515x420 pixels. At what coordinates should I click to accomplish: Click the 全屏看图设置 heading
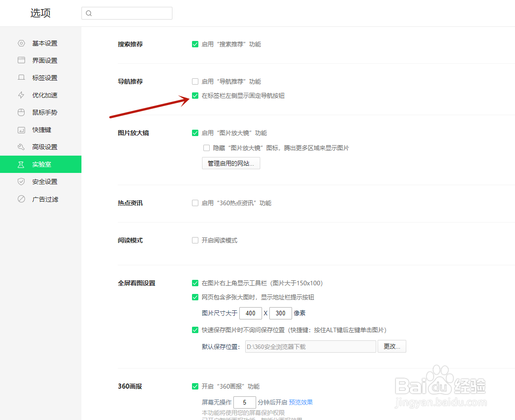pos(136,283)
